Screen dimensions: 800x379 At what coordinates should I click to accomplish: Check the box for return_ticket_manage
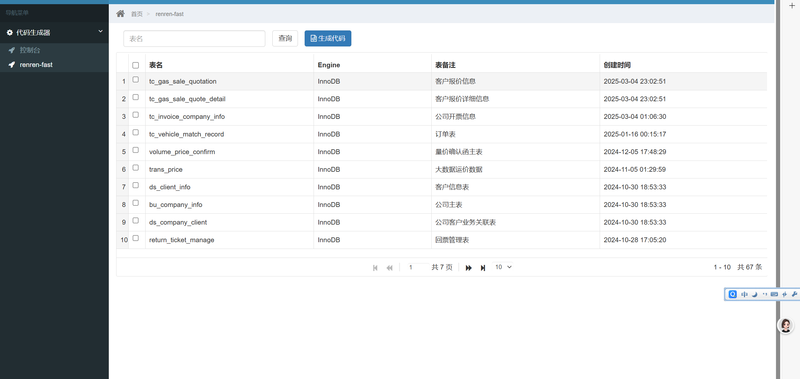pos(136,238)
